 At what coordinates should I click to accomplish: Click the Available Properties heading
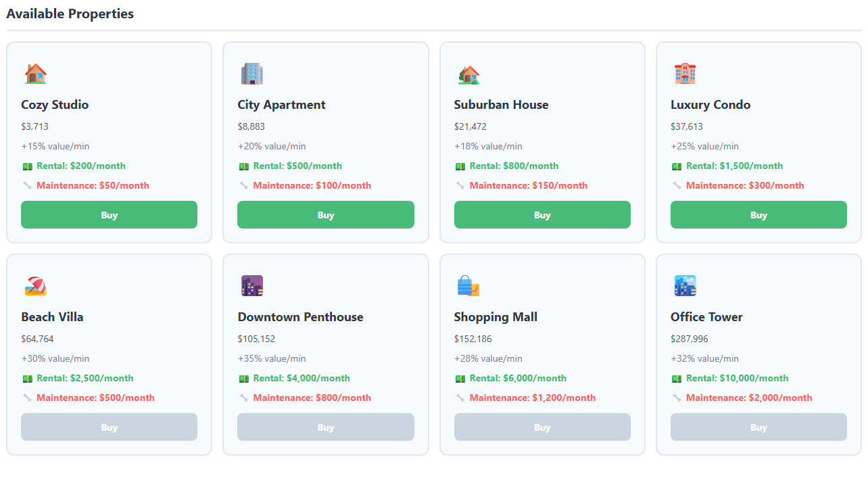click(70, 14)
